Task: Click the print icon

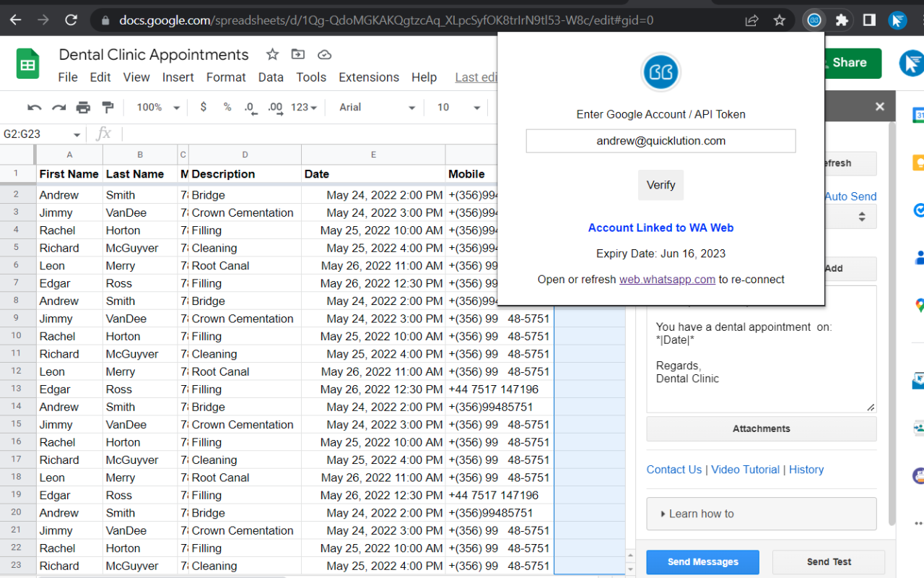Action: pos(83,108)
